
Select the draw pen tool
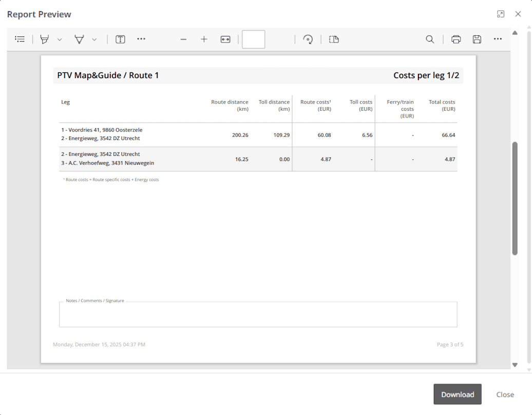(x=79, y=39)
